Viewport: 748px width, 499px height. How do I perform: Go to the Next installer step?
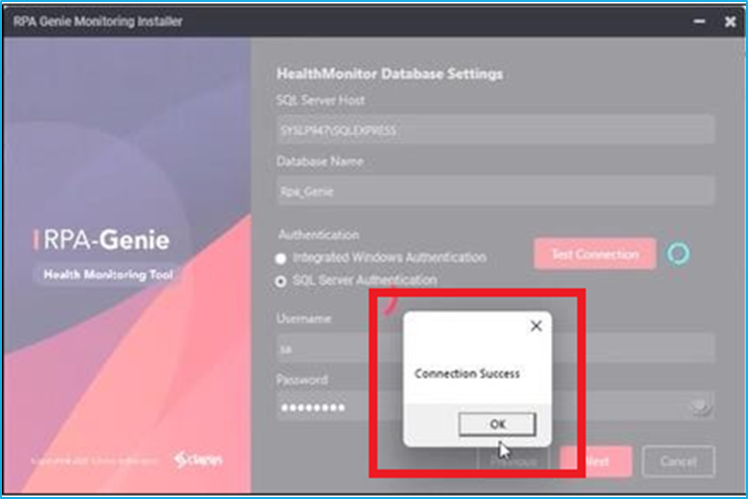[x=596, y=461]
